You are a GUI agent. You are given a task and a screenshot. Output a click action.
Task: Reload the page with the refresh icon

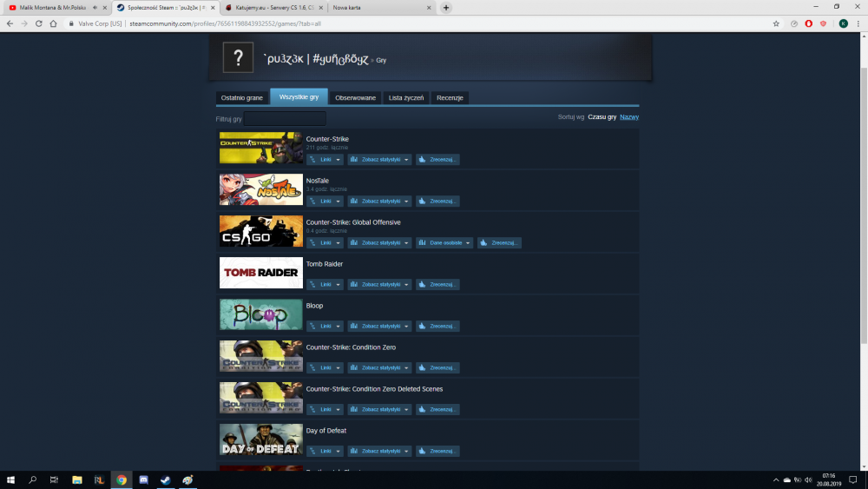pyautogui.click(x=39, y=23)
